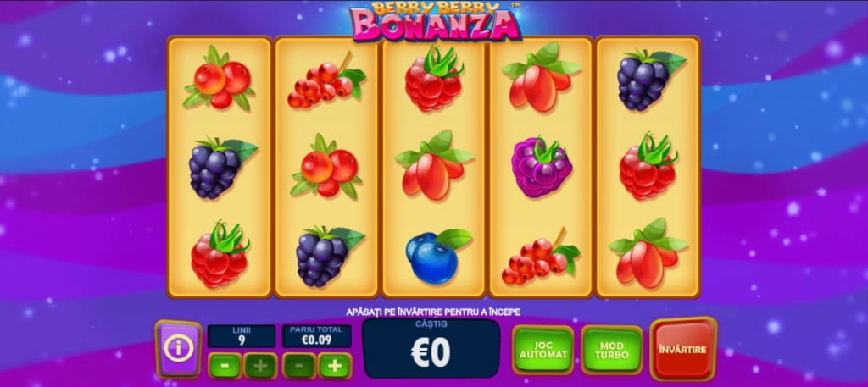The image size is (868, 387).
Task: Click the red raspberry atop third reel
Action: (433, 79)
